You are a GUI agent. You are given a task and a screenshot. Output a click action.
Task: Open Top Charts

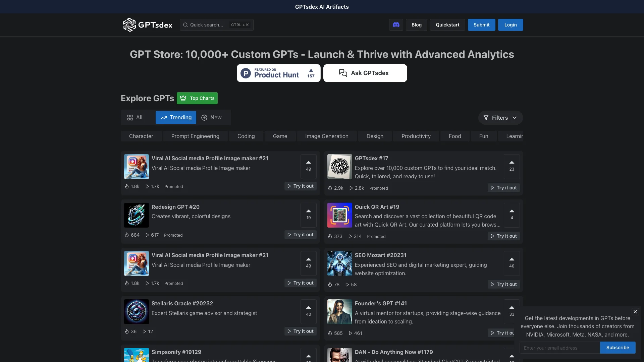197,98
